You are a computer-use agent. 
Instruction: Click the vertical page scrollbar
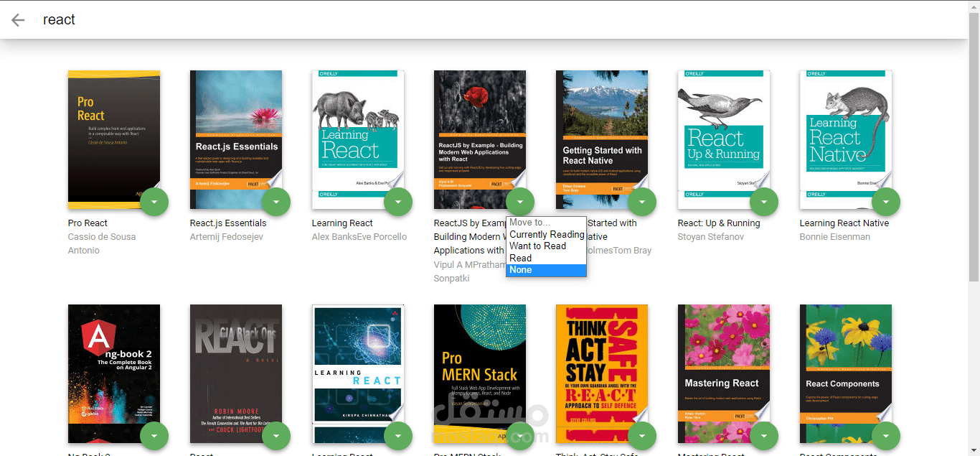coord(974,144)
